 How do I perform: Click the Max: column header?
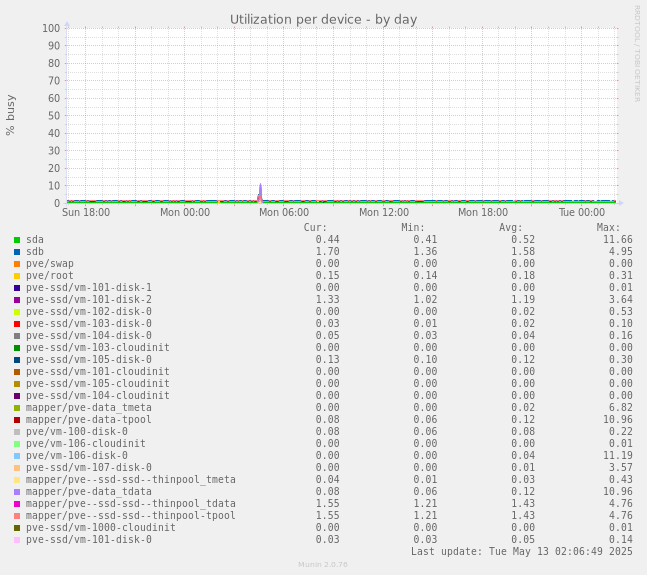pyautogui.click(x=608, y=228)
